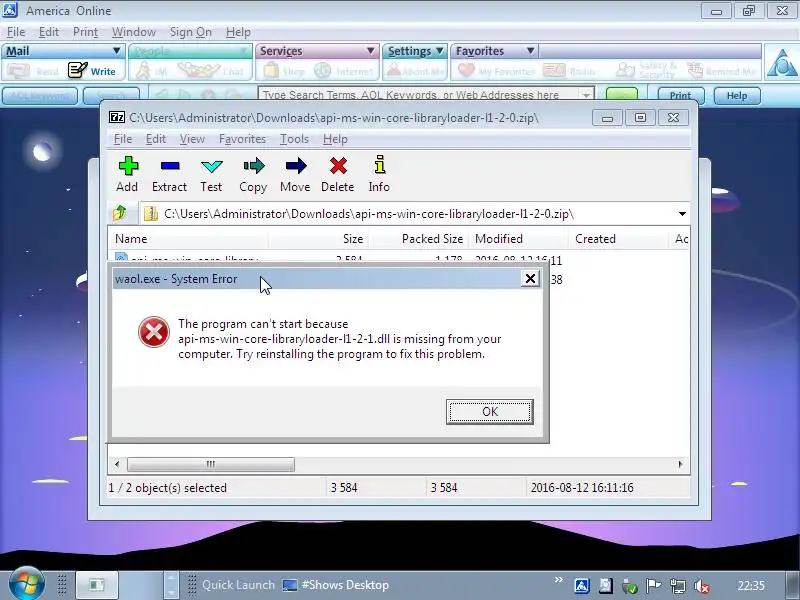Open the 7-Zip View menu

192,139
